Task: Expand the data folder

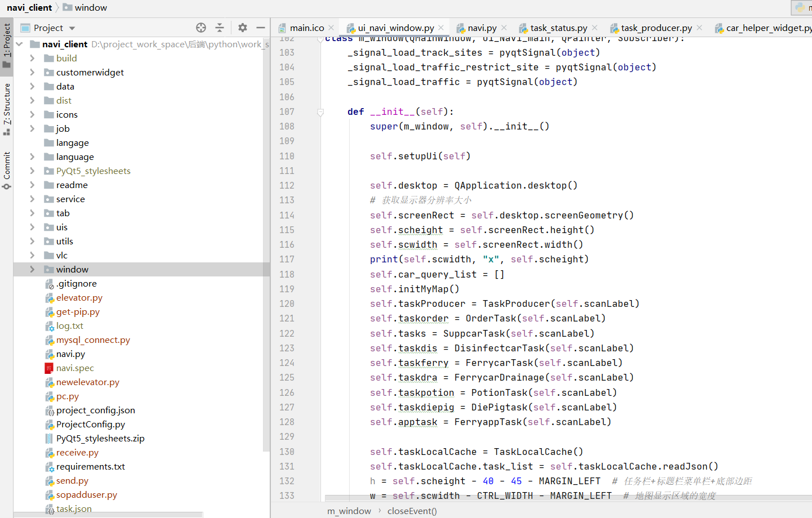Action: 32,86
